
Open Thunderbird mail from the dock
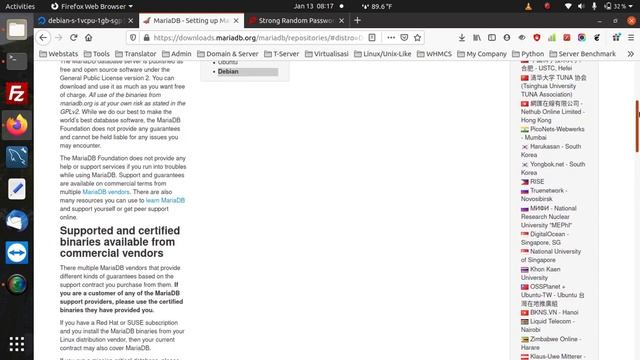17,221
